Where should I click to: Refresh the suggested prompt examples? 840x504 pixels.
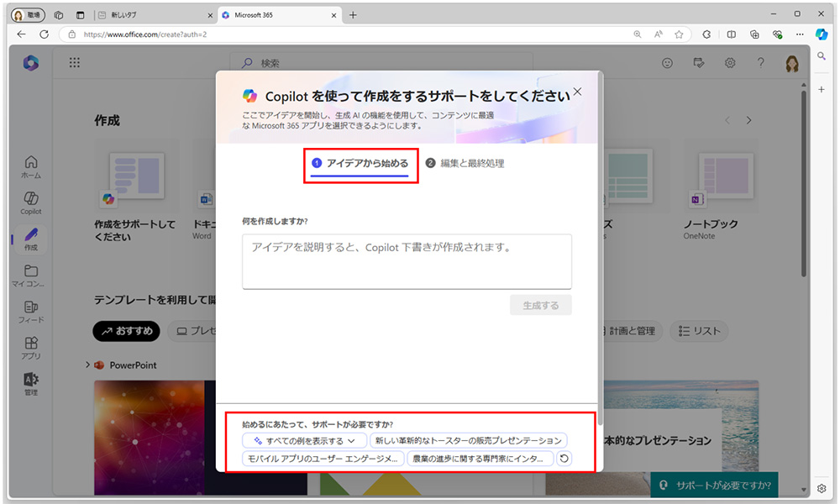point(564,459)
